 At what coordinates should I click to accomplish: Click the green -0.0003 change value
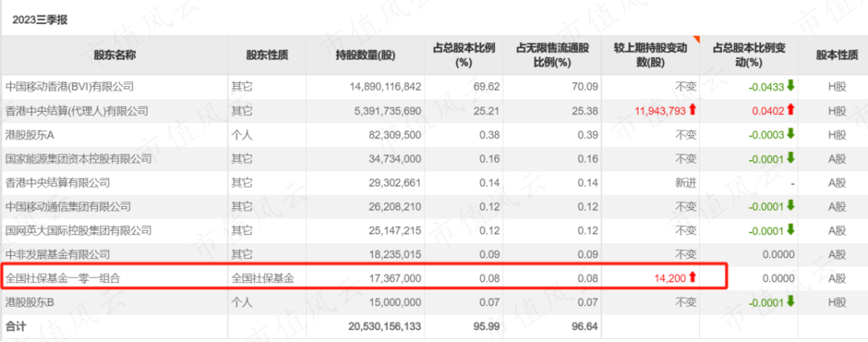(766, 135)
